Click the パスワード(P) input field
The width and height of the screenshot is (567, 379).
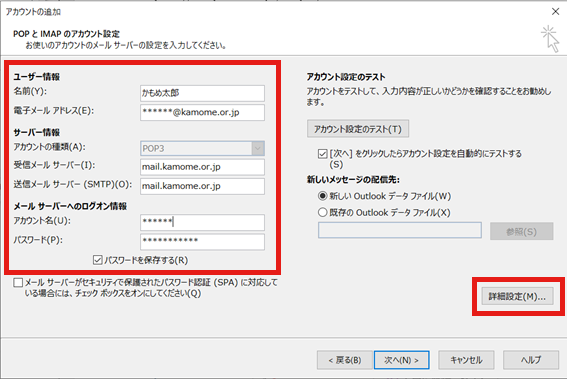(x=202, y=242)
